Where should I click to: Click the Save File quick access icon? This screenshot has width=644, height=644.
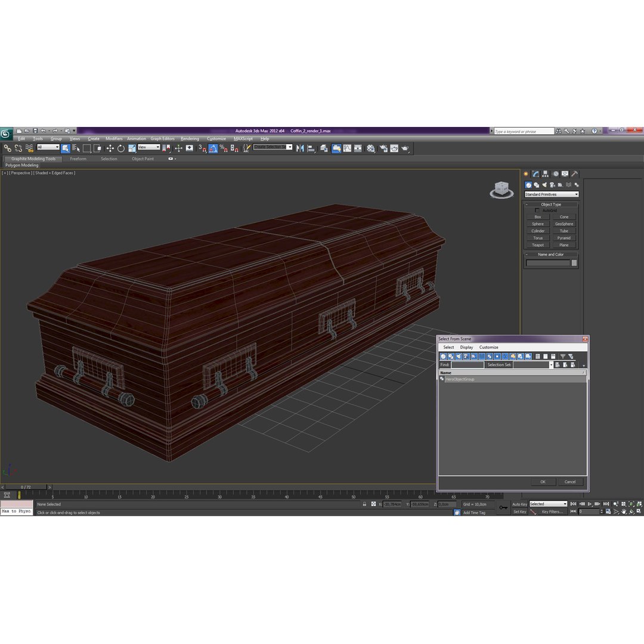[35, 131]
